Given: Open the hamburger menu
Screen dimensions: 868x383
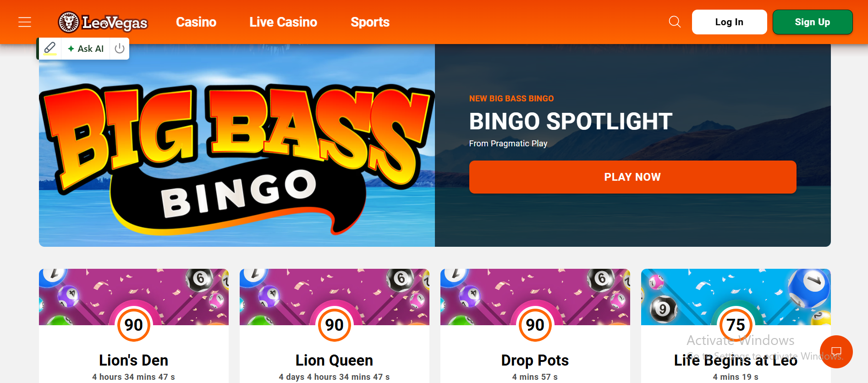Looking at the screenshot, I should 25,22.
